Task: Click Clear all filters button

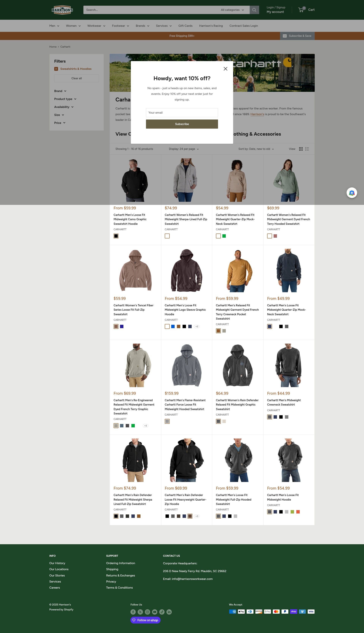Action: pos(77,78)
